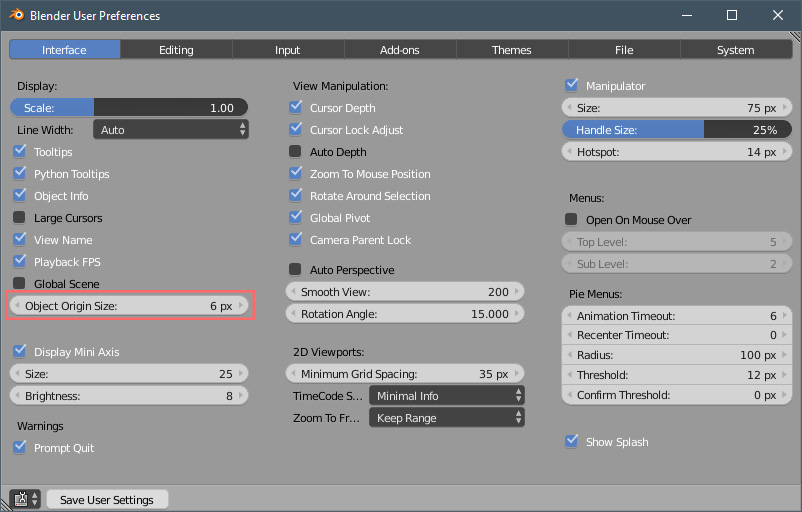Enable Auto Depth

coord(295,151)
